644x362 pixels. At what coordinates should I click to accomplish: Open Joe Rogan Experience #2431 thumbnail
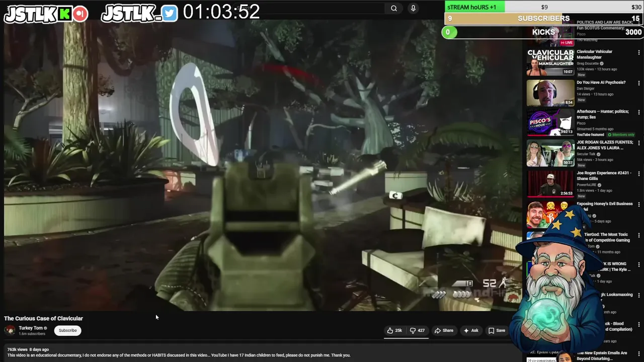point(550,184)
